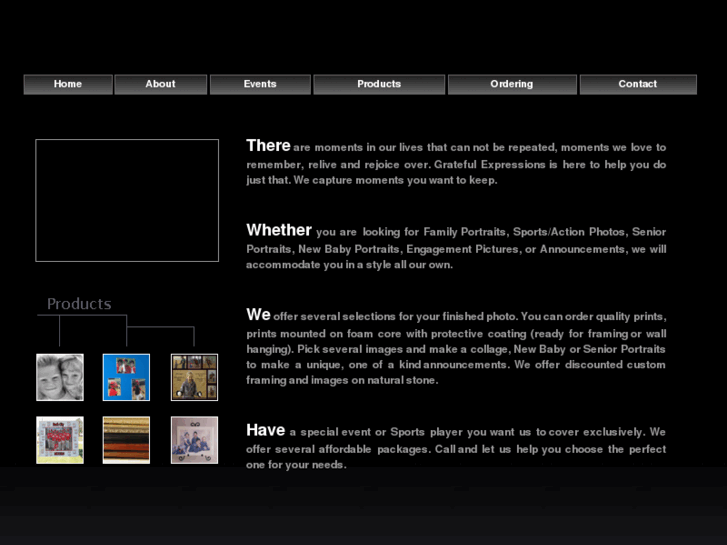727x545 pixels.
Task: Click the word "Whether" heading text
Action: tap(279, 230)
